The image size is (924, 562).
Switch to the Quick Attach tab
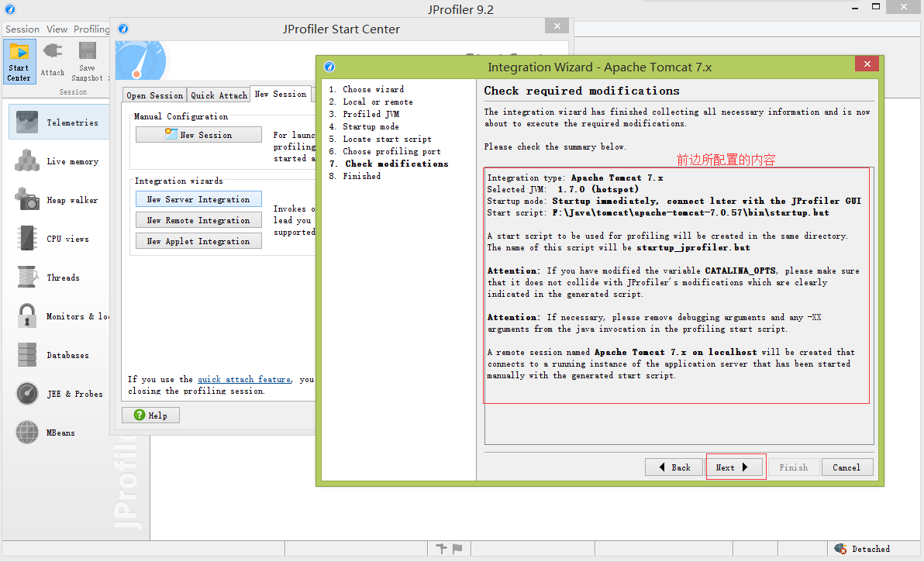click(x=219, y=95)
